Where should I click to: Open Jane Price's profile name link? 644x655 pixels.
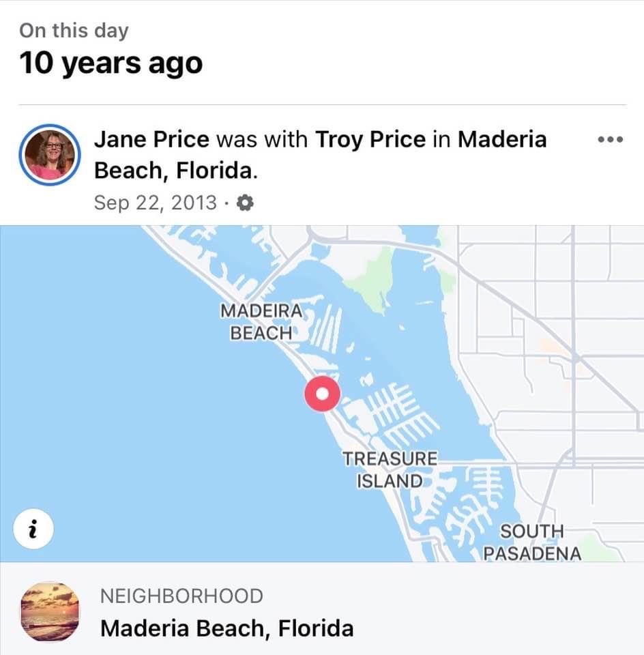coord(151,140)
